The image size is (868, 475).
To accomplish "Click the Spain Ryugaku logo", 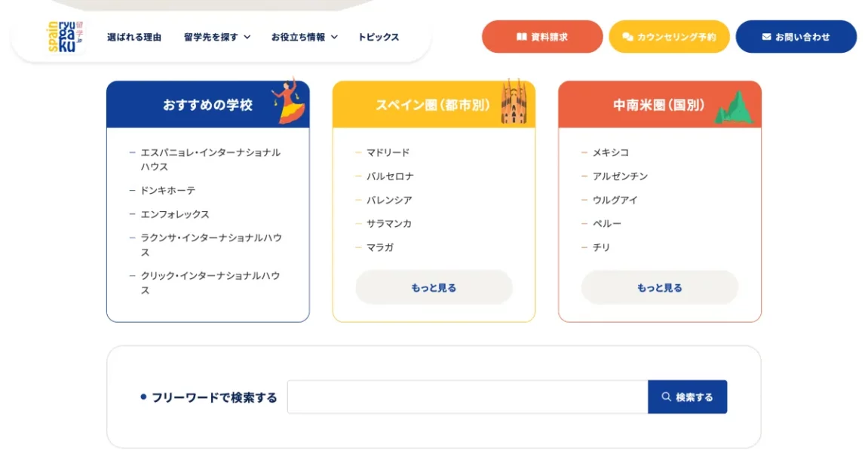I will 66,37.
